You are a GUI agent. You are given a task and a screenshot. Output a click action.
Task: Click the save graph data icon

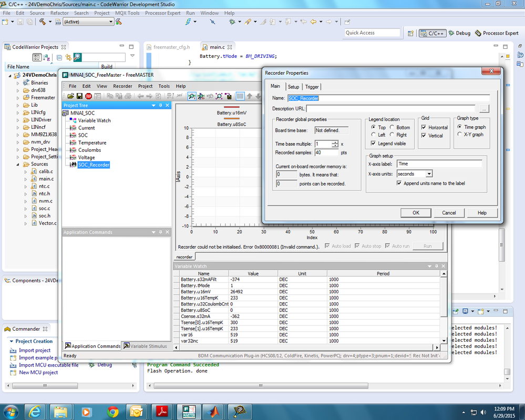coord(229,96)
